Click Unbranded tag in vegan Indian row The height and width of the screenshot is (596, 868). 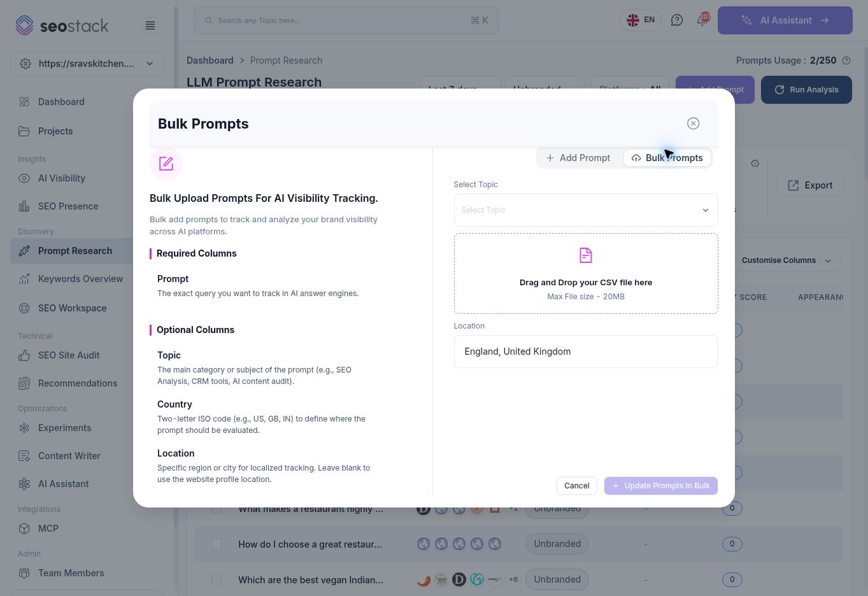tap(557, 579)
